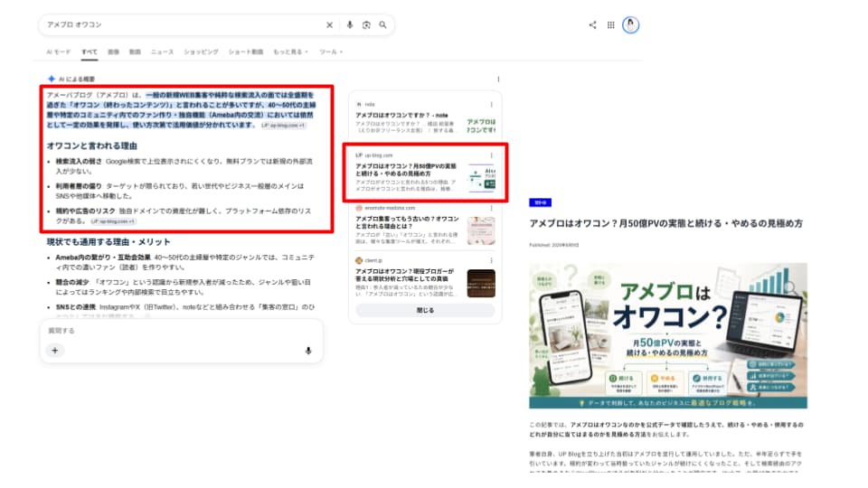Click the plus icon in the question box

click(x=55, y=351)
